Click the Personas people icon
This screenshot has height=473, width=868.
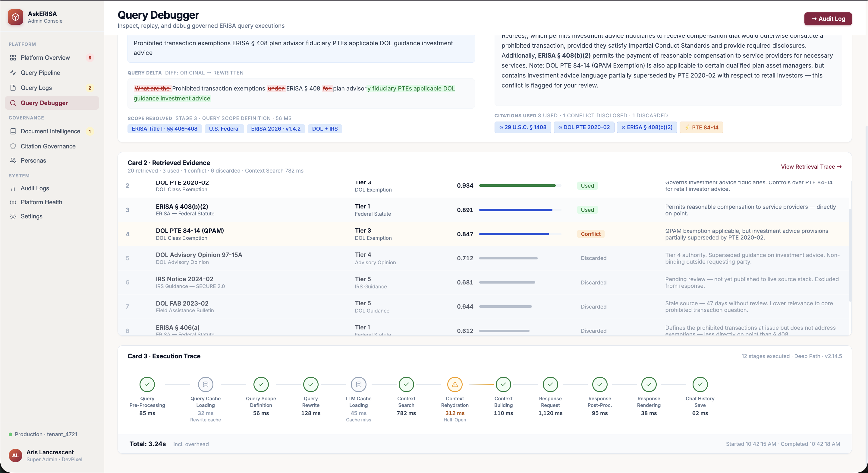pyautogui.click(x=13, y=160)
